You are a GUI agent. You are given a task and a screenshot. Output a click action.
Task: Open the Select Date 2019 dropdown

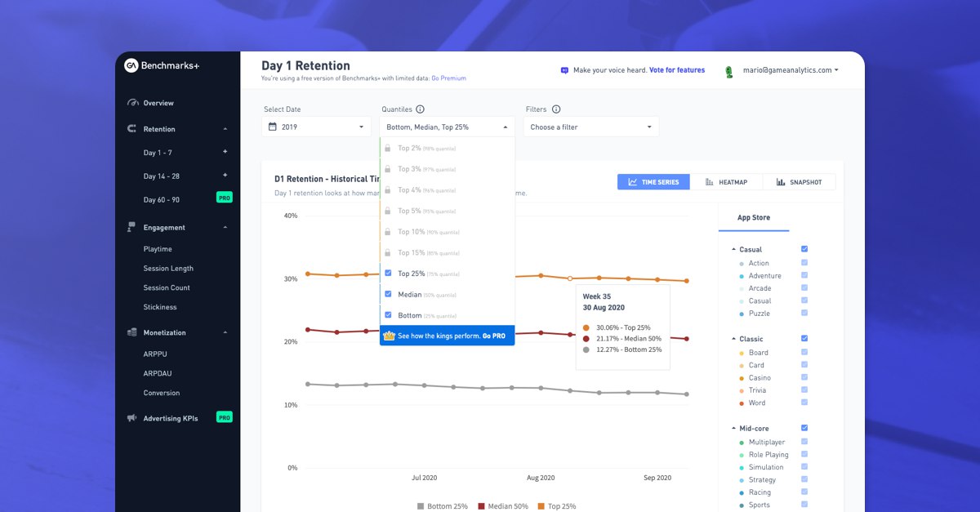(317, 127)
